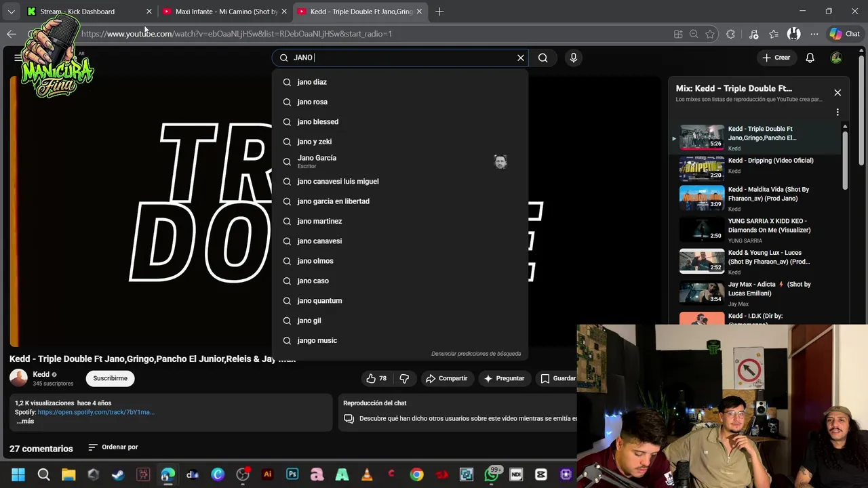Play Jay Max - Adicta playlist item
The width and height of the screenshot is (868, 488).
[759, 293]
